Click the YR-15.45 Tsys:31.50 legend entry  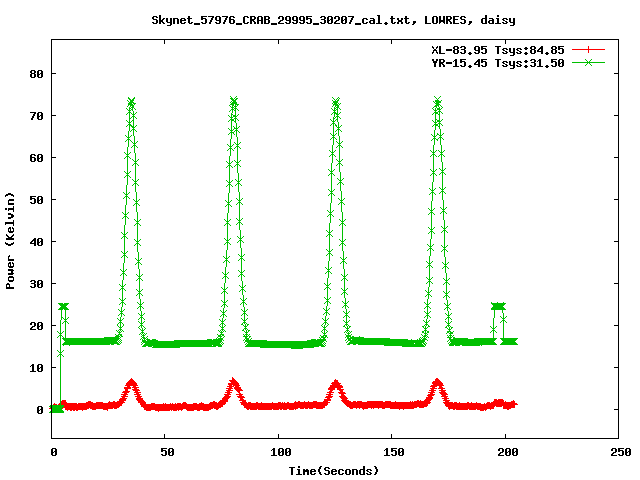(498, 63)
